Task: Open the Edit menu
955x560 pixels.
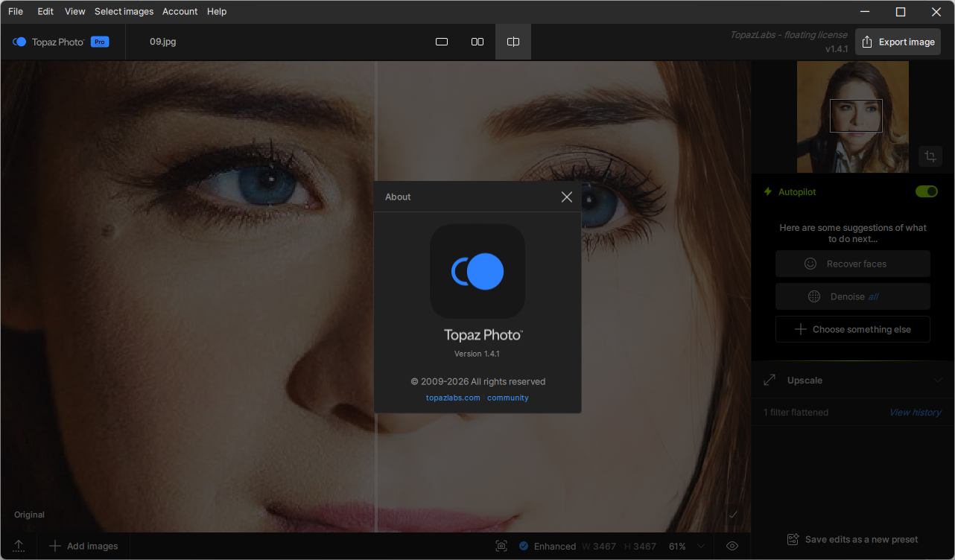Action: pyautogui.click(x=45, y=11)
